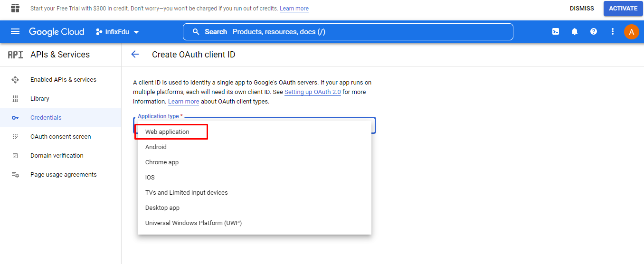Dismiss the free trial banner

click(x=582, y=9)
